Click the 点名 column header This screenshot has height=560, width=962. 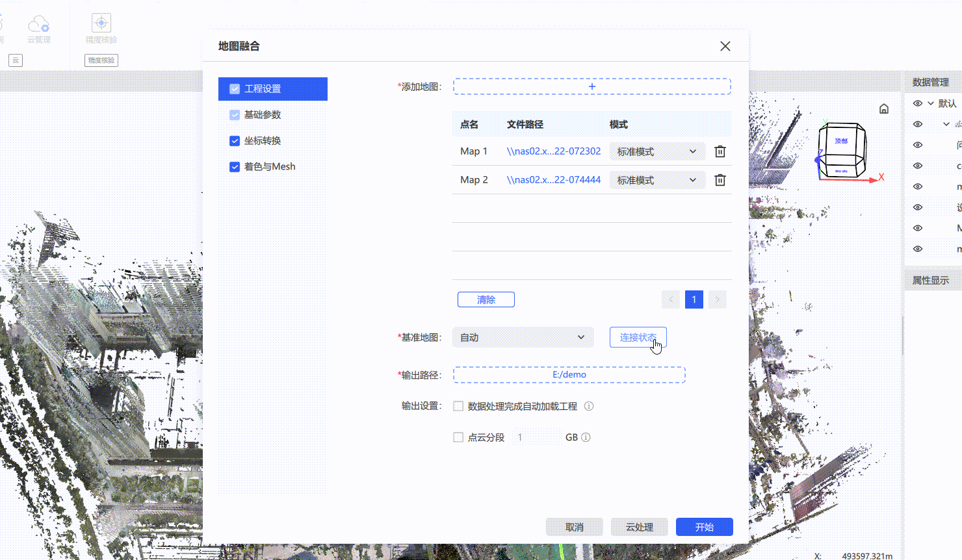[x=469, y=124]
